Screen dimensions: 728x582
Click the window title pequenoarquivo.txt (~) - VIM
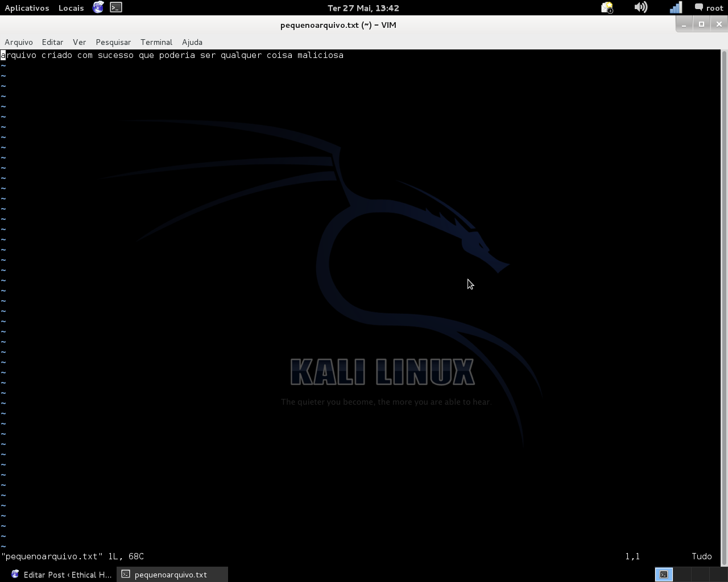point(338,25)
